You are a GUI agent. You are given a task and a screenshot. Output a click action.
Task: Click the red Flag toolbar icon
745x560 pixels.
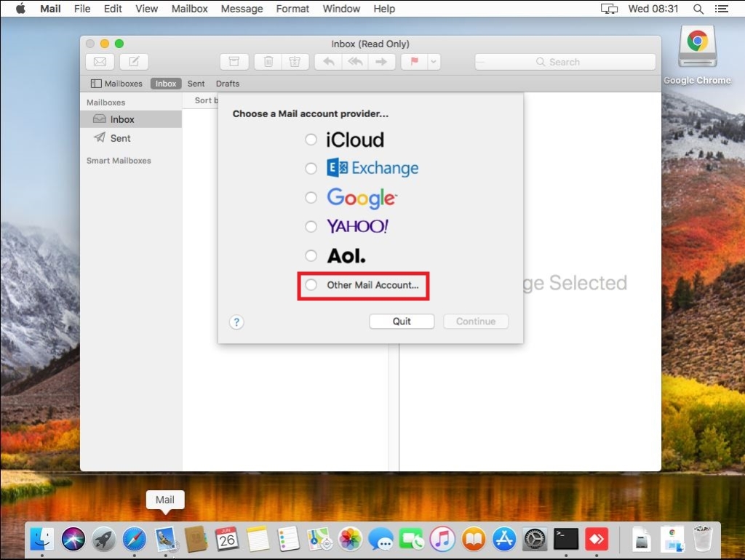coord(414,62)
